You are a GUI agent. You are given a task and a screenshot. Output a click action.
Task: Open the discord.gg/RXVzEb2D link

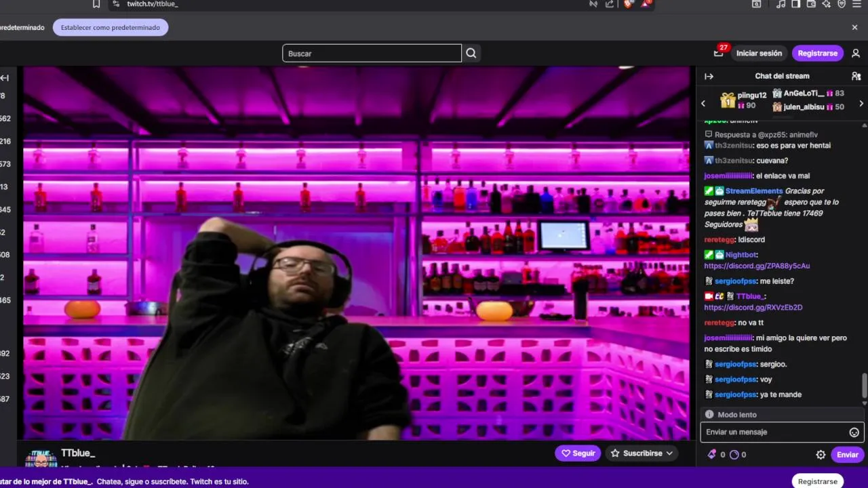[x=753, y=308]
